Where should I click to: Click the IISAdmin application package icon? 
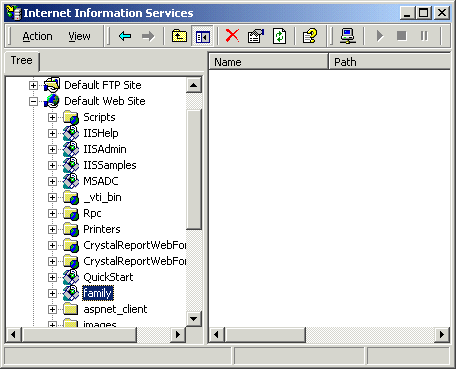[71, 149]
